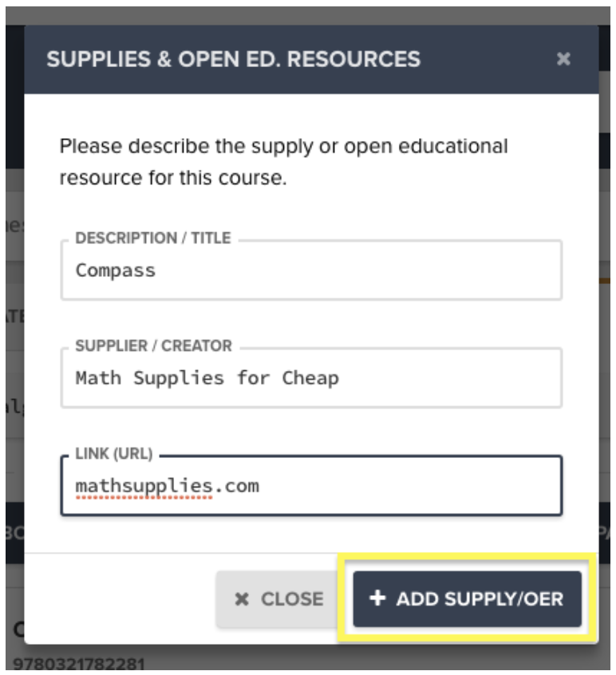Image resolution: width=616 pixels, height=675 pixels.
Task: Focus the Supplier / Creator field
Action: click(311, 378)
